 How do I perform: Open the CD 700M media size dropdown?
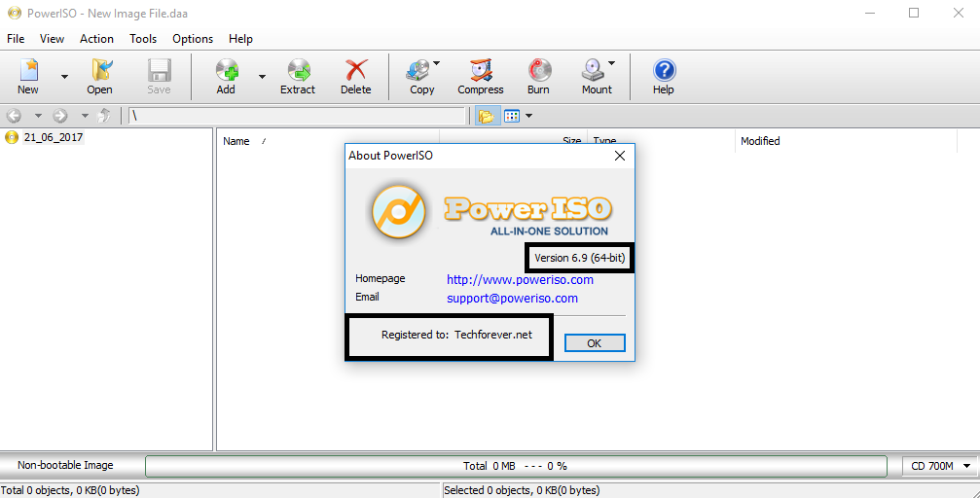point(939,466)
